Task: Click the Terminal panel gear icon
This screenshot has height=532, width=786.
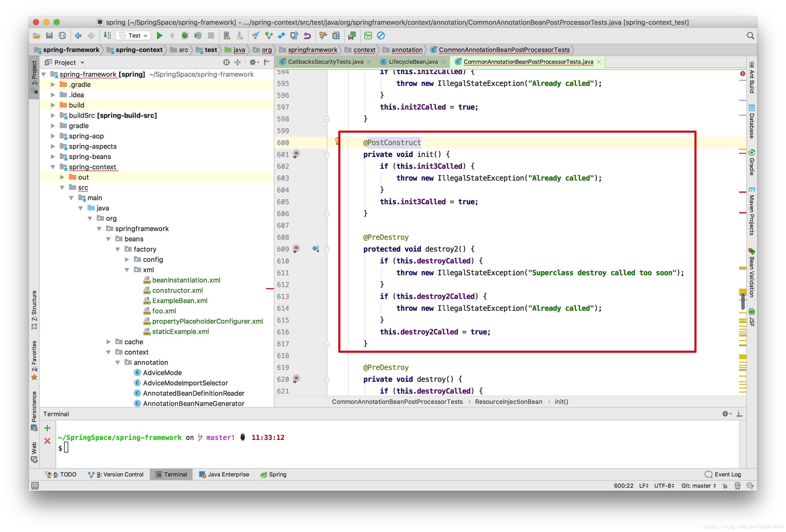Action: pos(727,413)
